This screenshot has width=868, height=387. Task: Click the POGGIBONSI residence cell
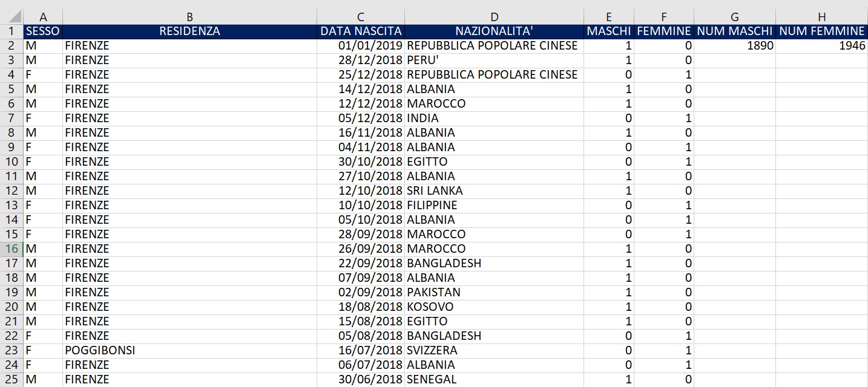click(x=189, y=350)
